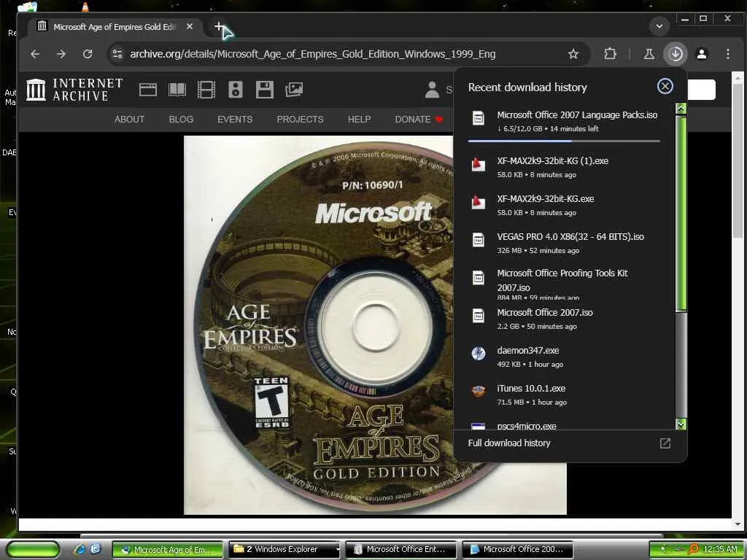Bookmark this page with the star icon
The height and width of the screenshot is (560, 747).
573,54
